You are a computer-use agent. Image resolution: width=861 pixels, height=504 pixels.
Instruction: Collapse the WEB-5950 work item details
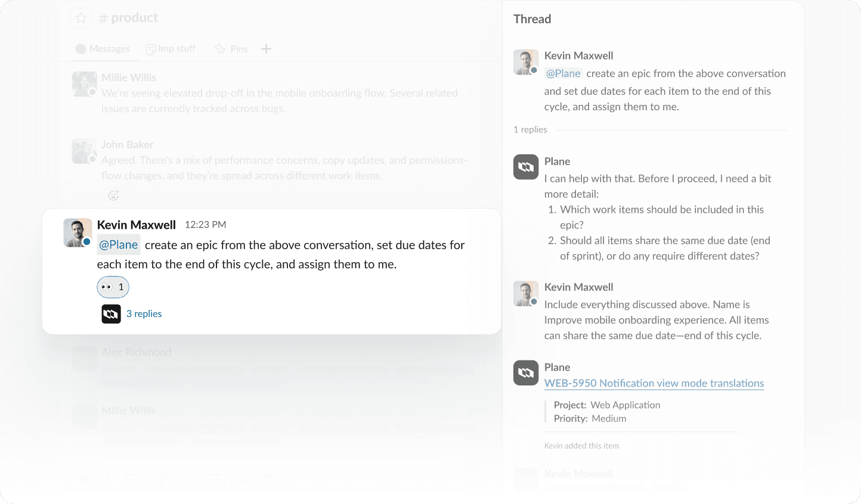click(x=546, y=411)
